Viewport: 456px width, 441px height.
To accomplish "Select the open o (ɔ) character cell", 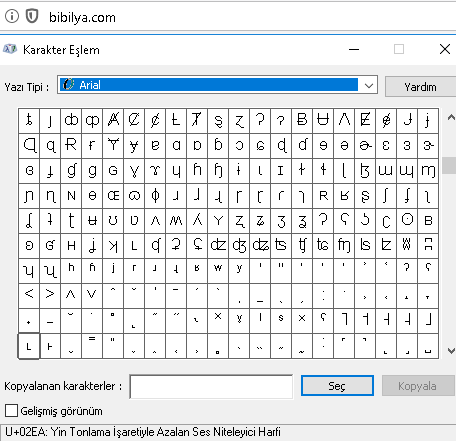I will (239, 145).
